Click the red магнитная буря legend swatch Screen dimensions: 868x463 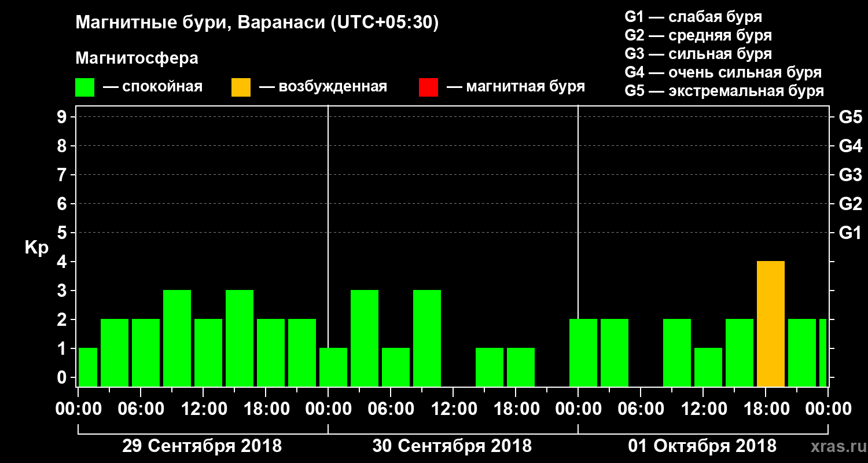tap(428, 87)
